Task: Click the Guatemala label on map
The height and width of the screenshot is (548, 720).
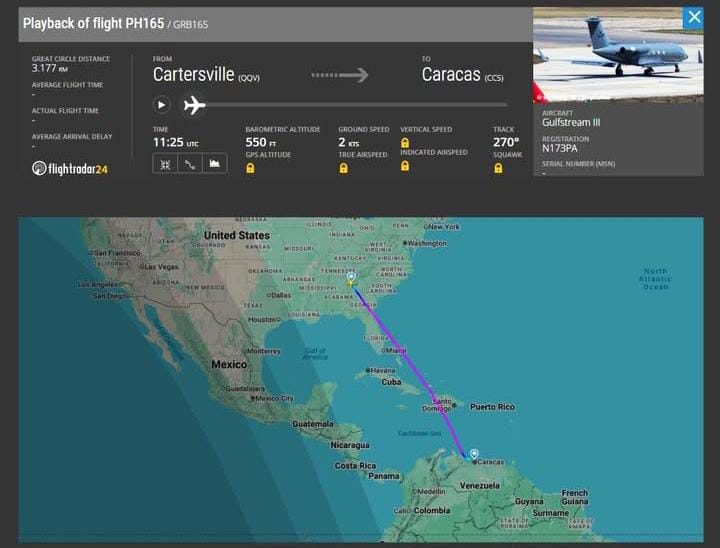Action: (x=313, y=424)
